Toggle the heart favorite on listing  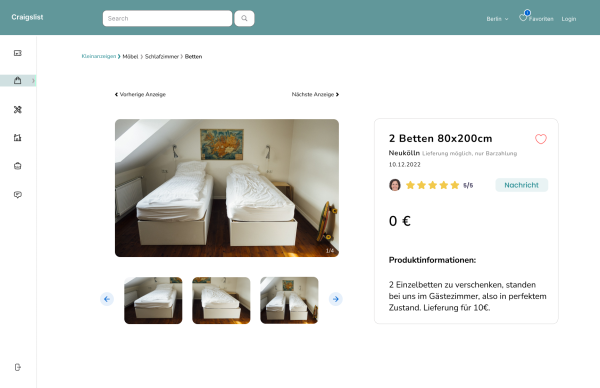click(x=541, y=139)
